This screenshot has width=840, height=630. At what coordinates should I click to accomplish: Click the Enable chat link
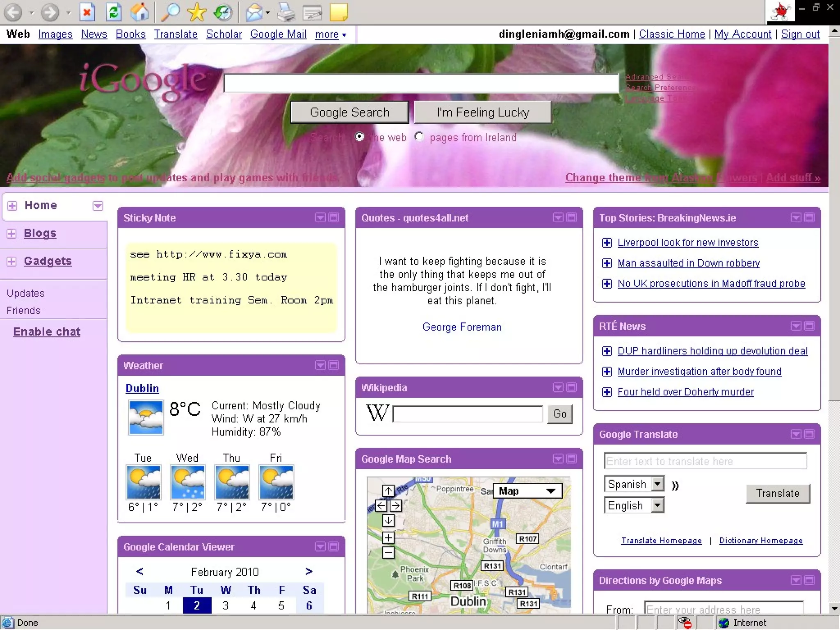click(47, 332)
